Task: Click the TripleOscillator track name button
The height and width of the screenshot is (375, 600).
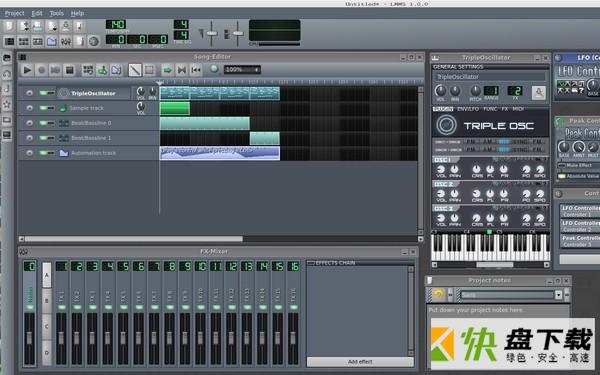Action: click(93, 93)
